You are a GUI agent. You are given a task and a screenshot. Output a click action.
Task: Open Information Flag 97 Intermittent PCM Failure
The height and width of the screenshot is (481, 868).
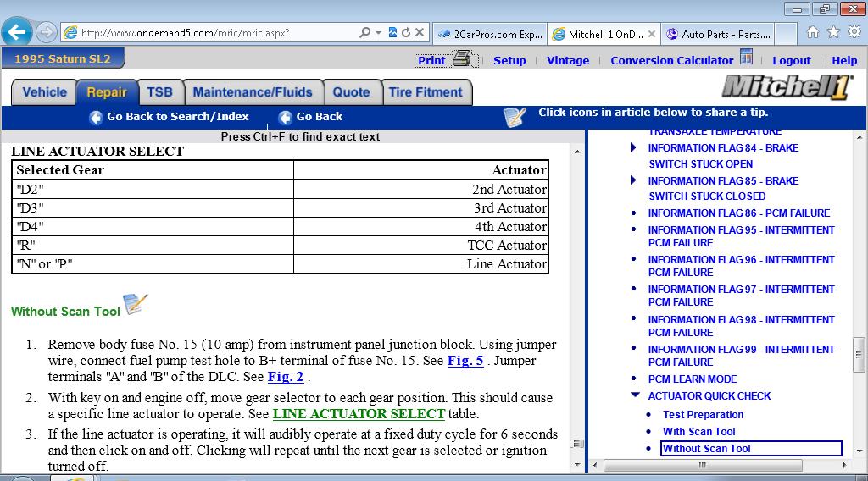tap(741, 296)
